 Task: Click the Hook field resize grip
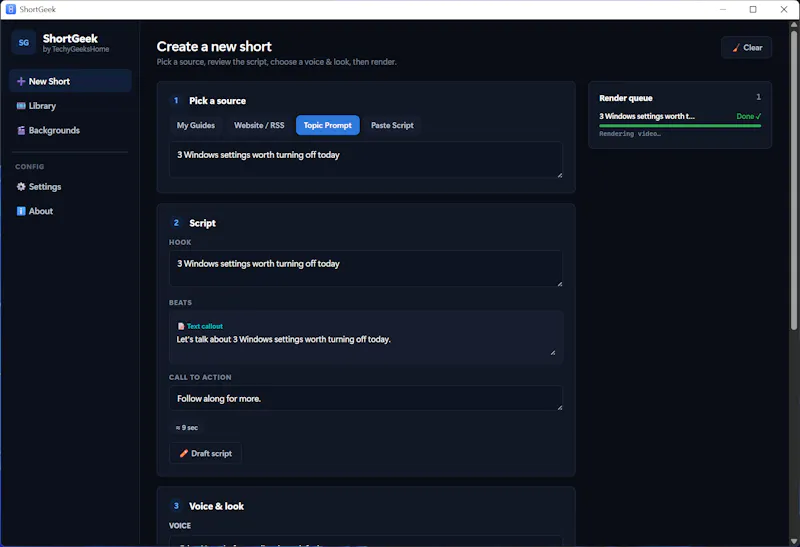(x=560, y=284)
